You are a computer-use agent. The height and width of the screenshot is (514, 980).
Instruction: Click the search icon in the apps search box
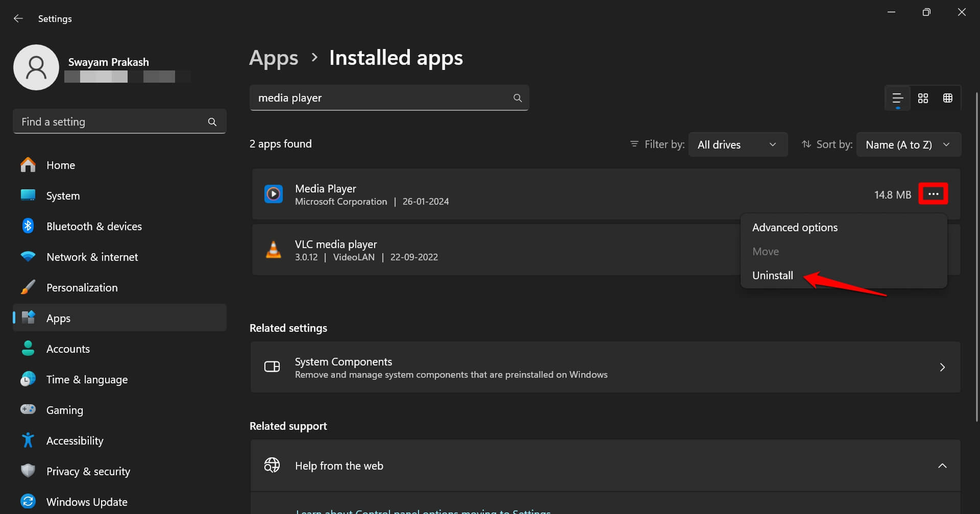click(x=518, y=98)
